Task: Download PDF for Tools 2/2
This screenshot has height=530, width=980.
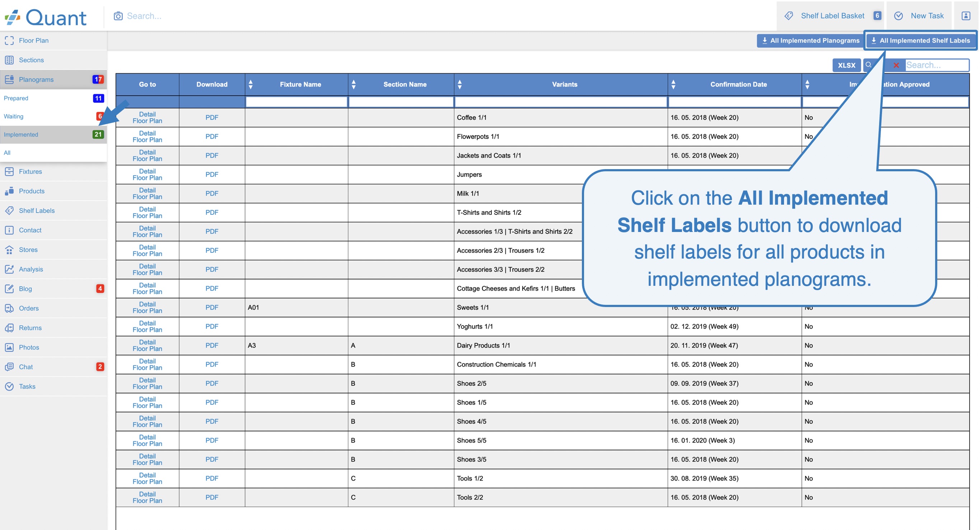Action: 212,497
